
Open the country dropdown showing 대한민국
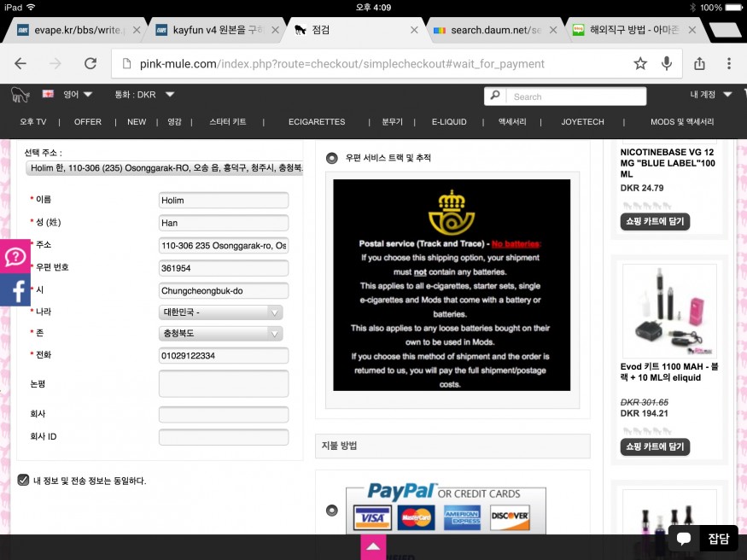point(221,312)
